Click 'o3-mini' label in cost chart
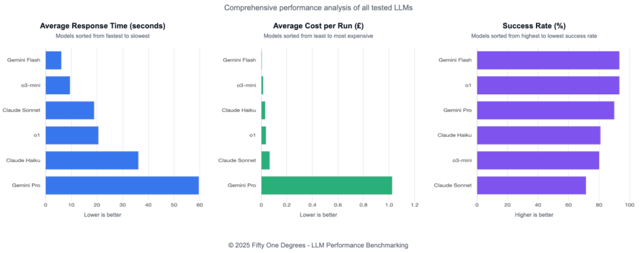 coord(247,85)
